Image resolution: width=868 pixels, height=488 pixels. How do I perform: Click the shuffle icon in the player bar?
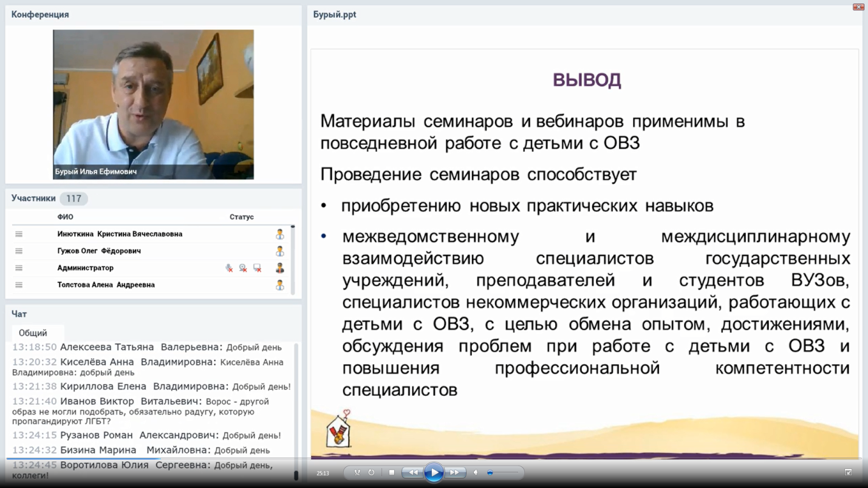[x=357, y=472]
